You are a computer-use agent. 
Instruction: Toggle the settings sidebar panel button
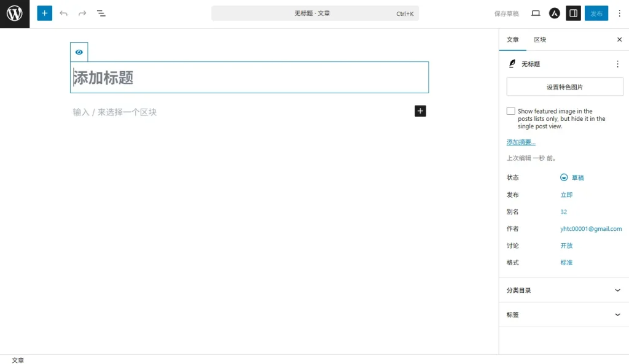click(573, 13)
